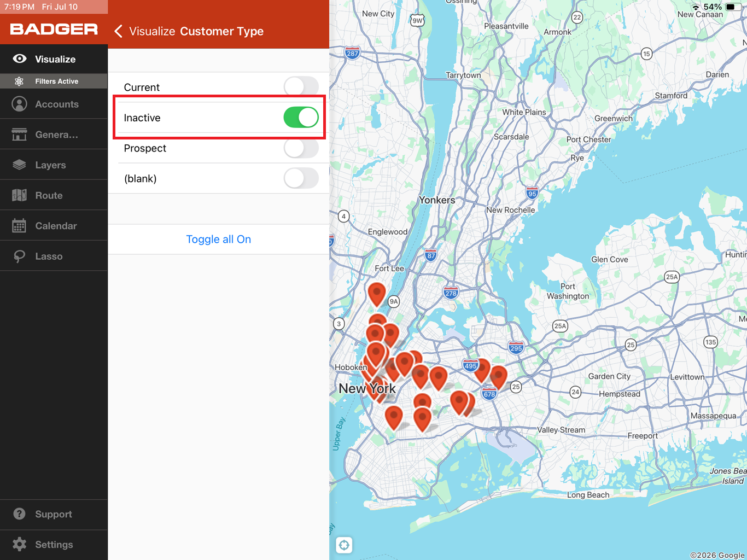747x560 pixels.
Task: Enable the Prospect switch
Action: [x=301, y=148]
